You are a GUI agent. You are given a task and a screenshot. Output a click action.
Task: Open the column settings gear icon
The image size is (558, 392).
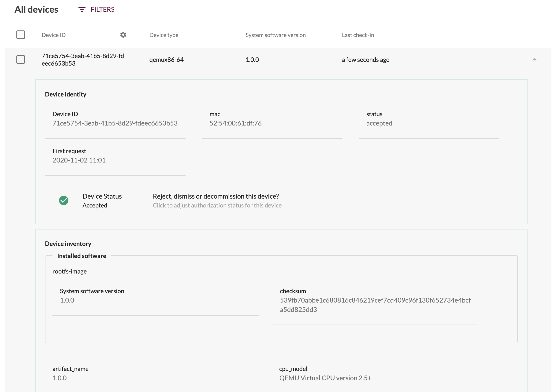point(123,35)
